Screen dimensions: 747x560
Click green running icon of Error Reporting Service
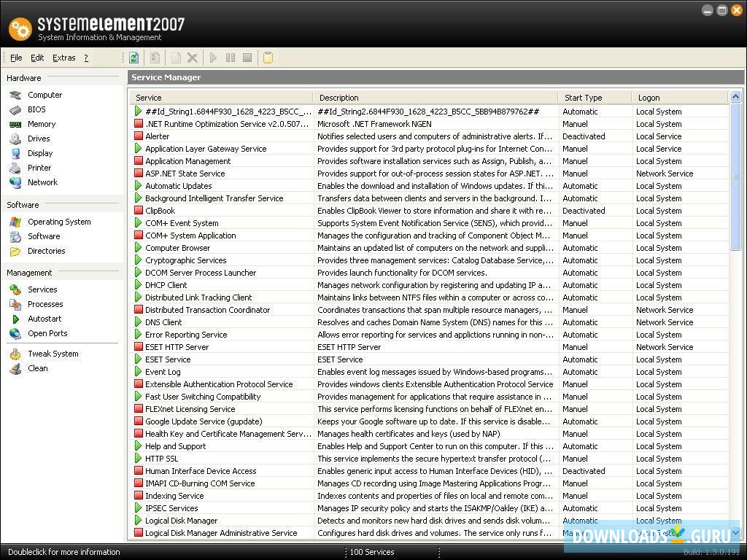tap(139, 334)
